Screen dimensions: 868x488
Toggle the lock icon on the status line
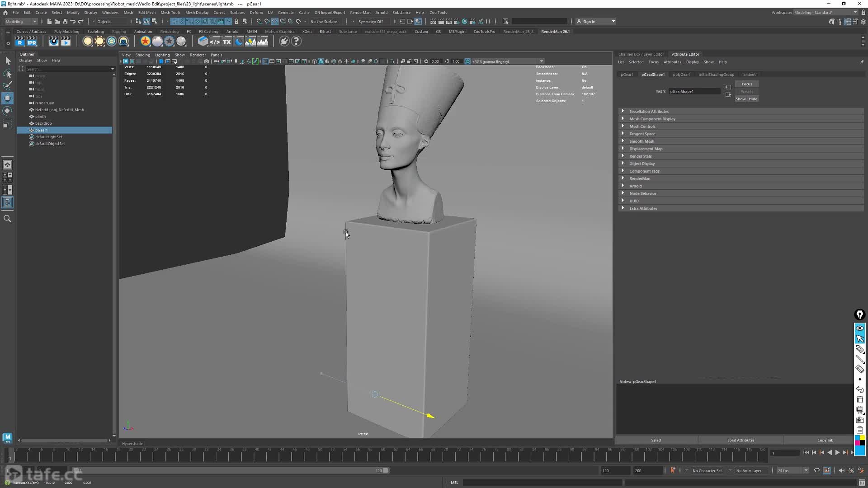click(x=236, y=22)
